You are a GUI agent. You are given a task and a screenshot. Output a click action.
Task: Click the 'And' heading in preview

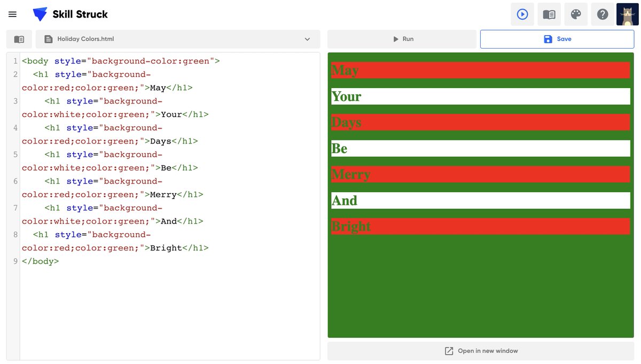pyautogui.click(x=481, y=200)
